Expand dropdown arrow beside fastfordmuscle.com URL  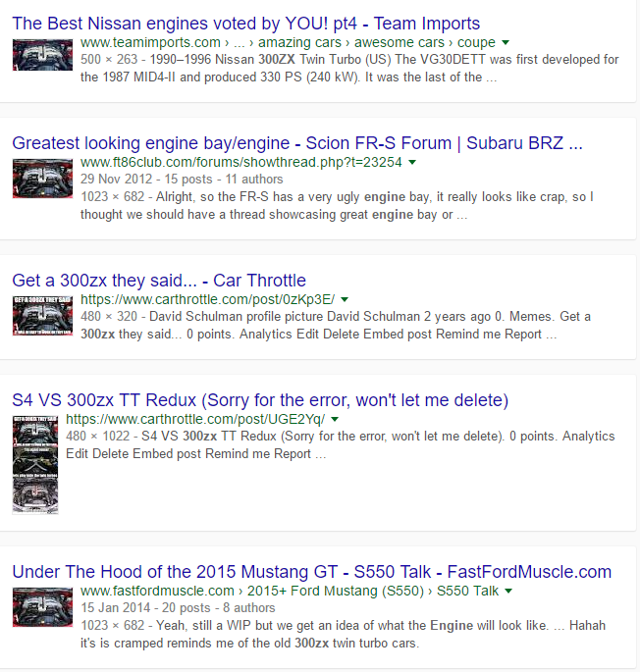coord(509,592)
